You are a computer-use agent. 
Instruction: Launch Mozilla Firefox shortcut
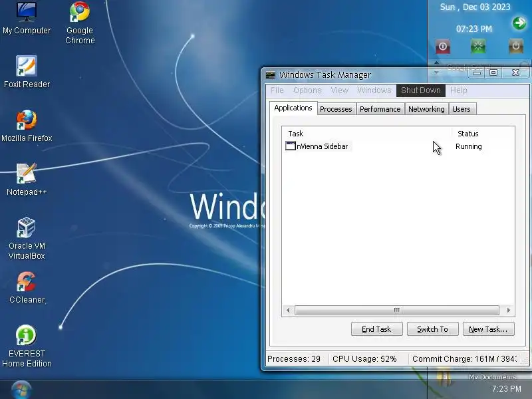(27, 126)
